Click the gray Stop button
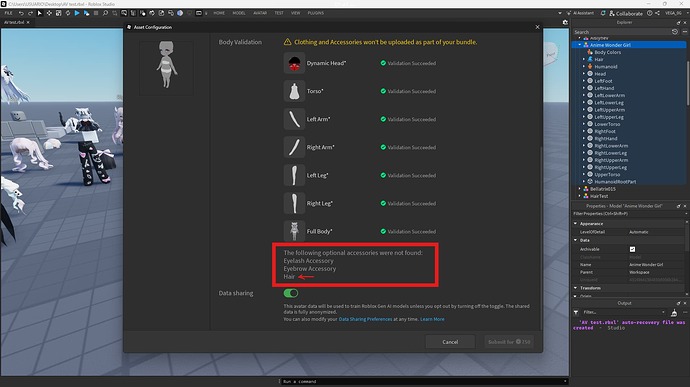The image size is (690, 387). (96, 13)
